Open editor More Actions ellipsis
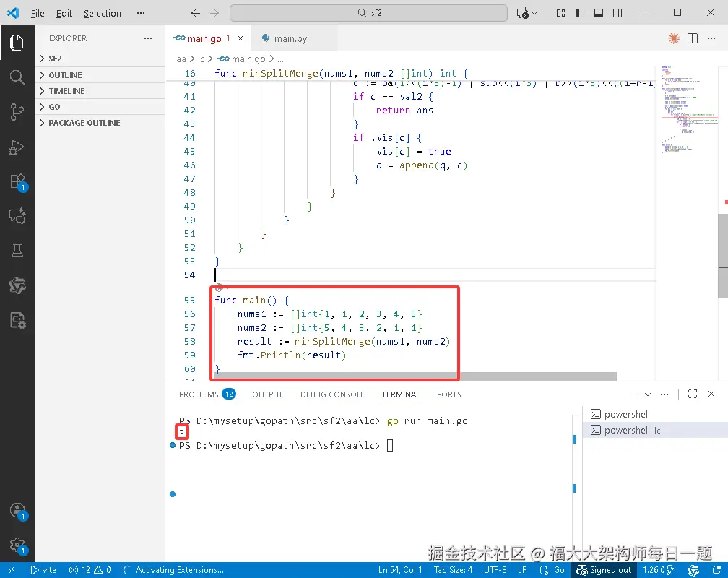Screen dimensions: 728x578 [711, 38]
